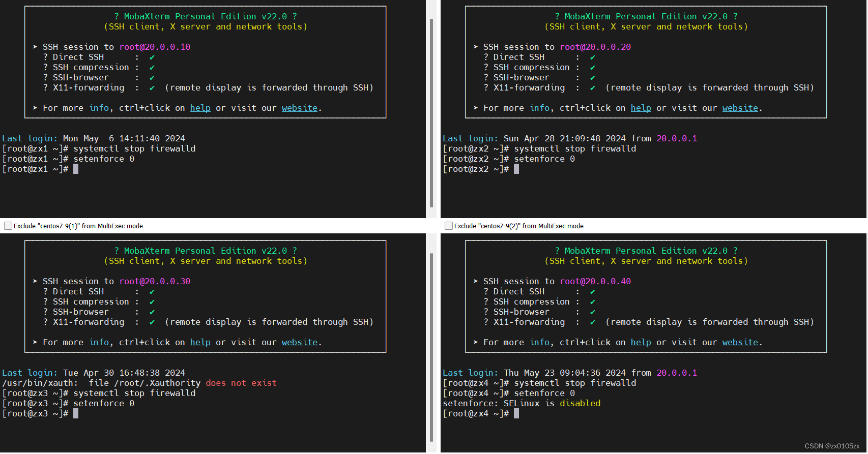Click 'setenforce: SELinux is disabled' message
The image size is (868, 454).
coord(522,404)
